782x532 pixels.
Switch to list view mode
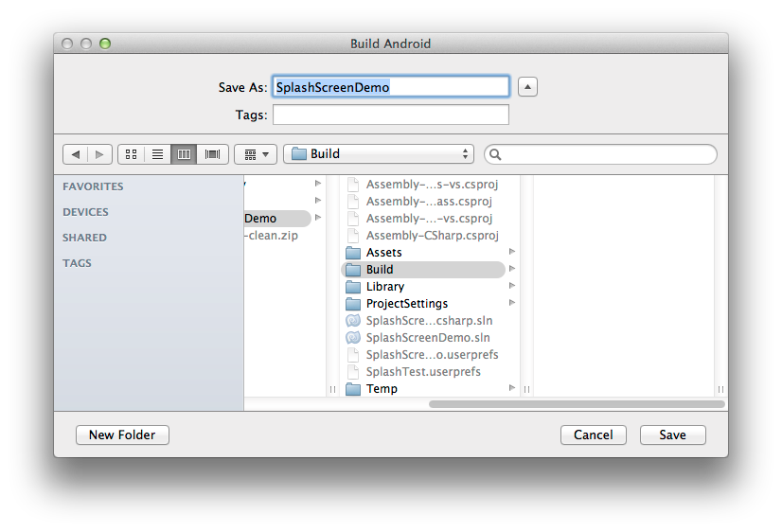(157, 154)
